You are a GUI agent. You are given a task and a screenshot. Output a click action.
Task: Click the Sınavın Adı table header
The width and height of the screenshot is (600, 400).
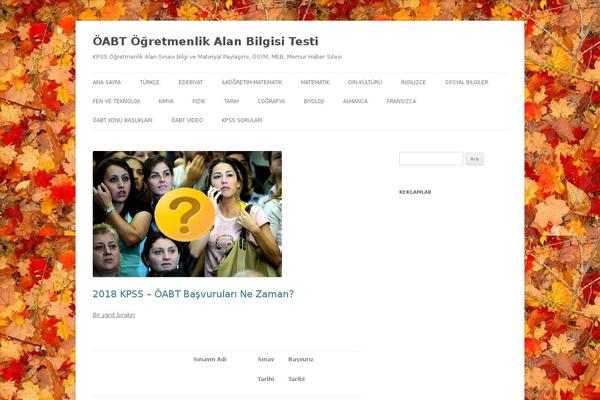[x=210, y=359]
